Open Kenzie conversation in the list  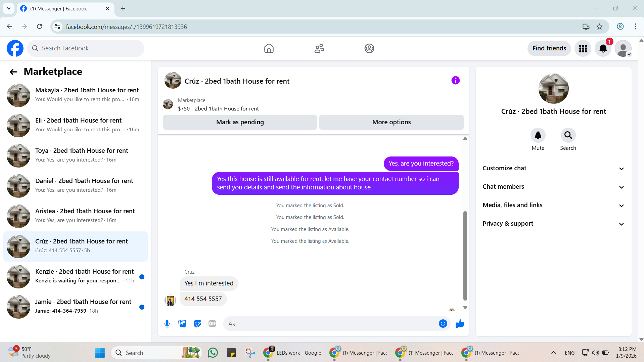point(76,276)
